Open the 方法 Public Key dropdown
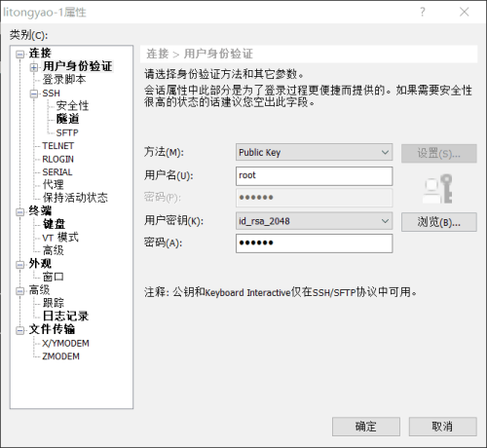This screenshot has width=487, height=448. [314, 152]
